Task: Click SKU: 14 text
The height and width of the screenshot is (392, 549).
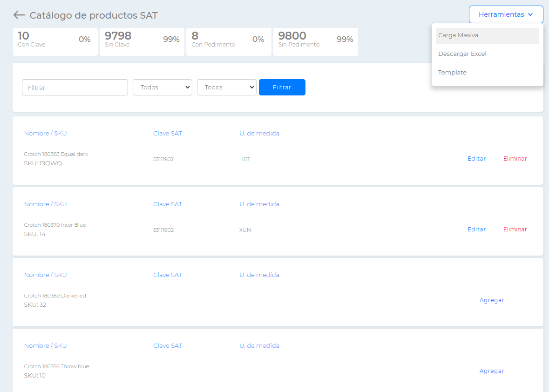Action: [x=34, y=234]
